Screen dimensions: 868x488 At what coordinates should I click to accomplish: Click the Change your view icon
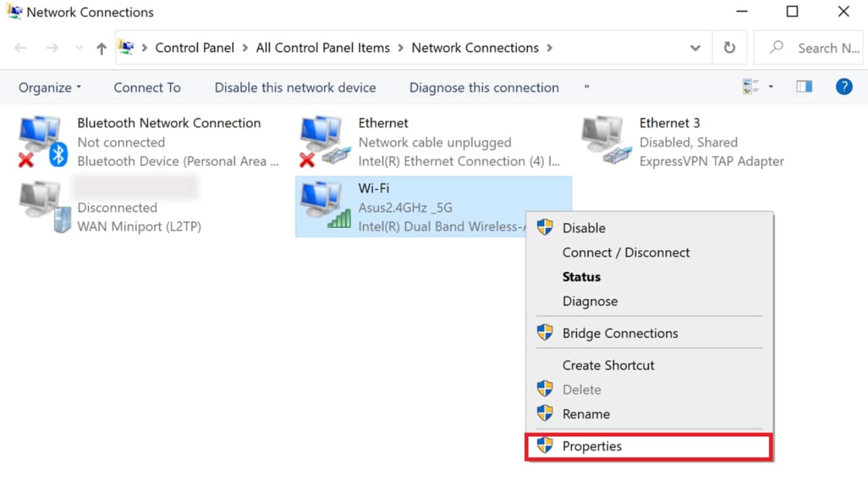tap(751, 87)
